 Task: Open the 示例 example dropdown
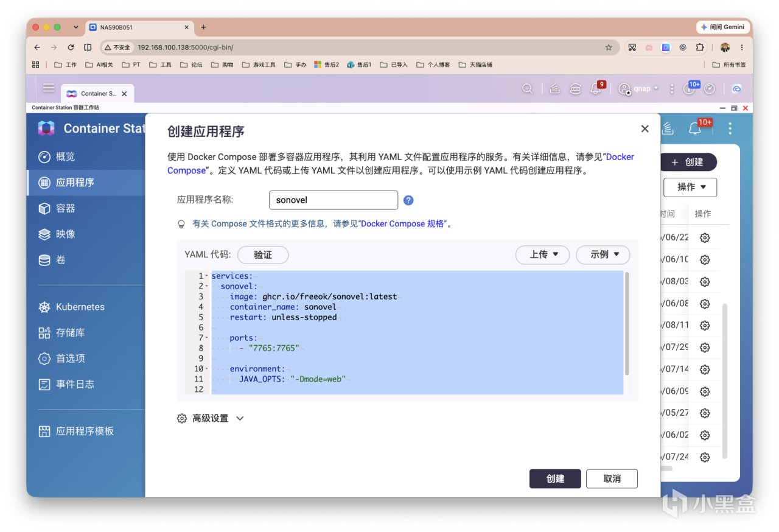pos(603,254)
